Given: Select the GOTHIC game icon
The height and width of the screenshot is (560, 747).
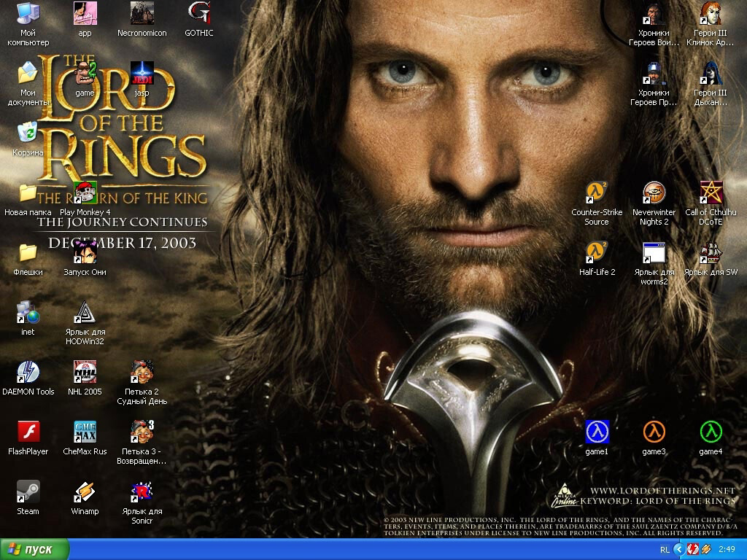Looking at the screenshot, I should click(198, 13).
